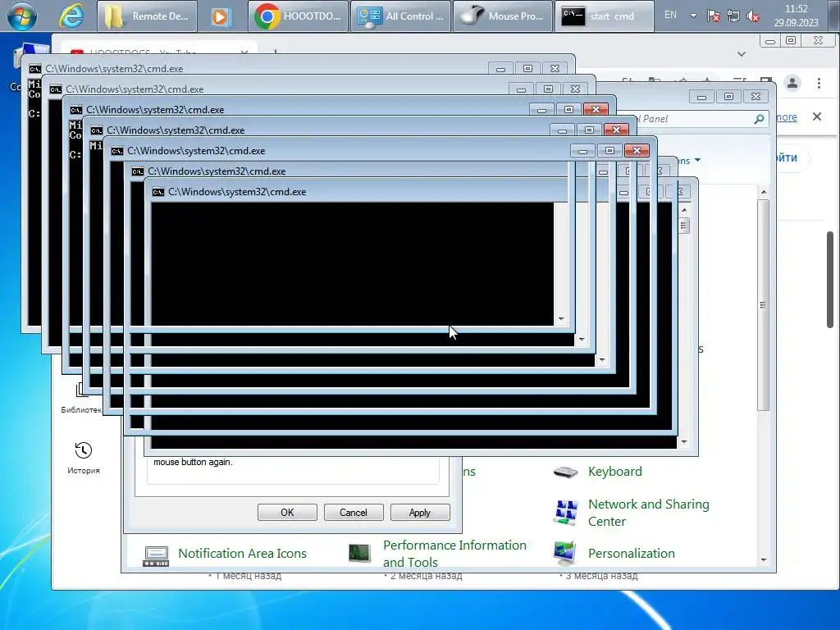Click the Control Panel search magnifier icon
This screenshot has height=630, width=840.
point(759,119)
